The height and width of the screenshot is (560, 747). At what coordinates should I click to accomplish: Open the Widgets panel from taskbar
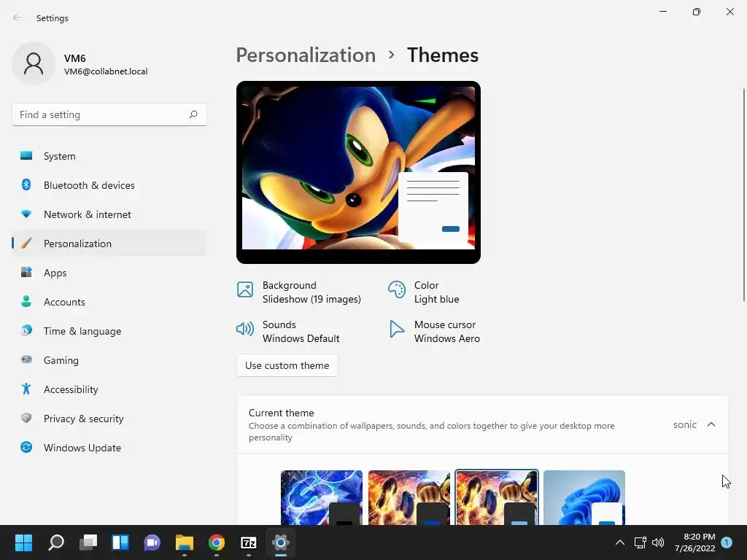click(120, 542)
